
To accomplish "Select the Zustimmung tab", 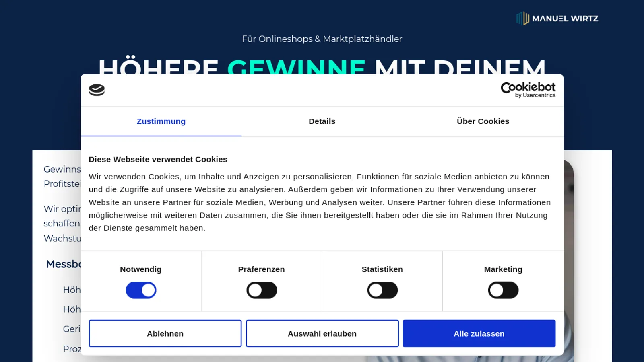I will (x=161, y=121).
